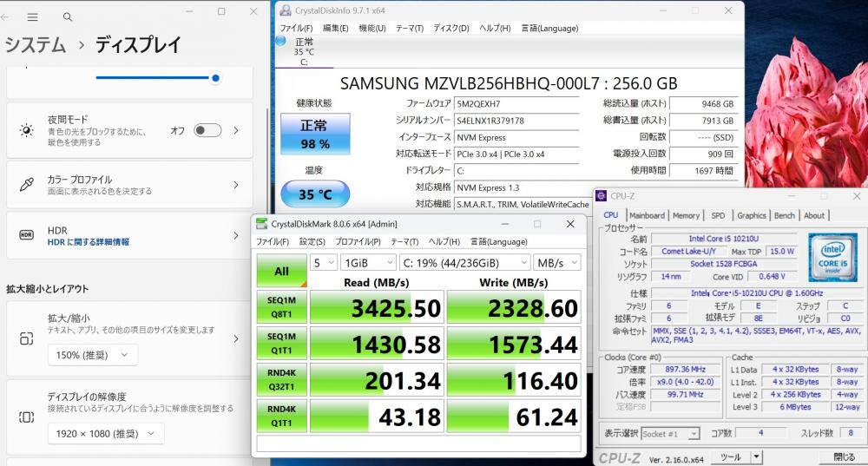Open the Settings hamburger navigation menu
Image resolution: width=868 pixels, height=466 pixels.
(33, 17)
